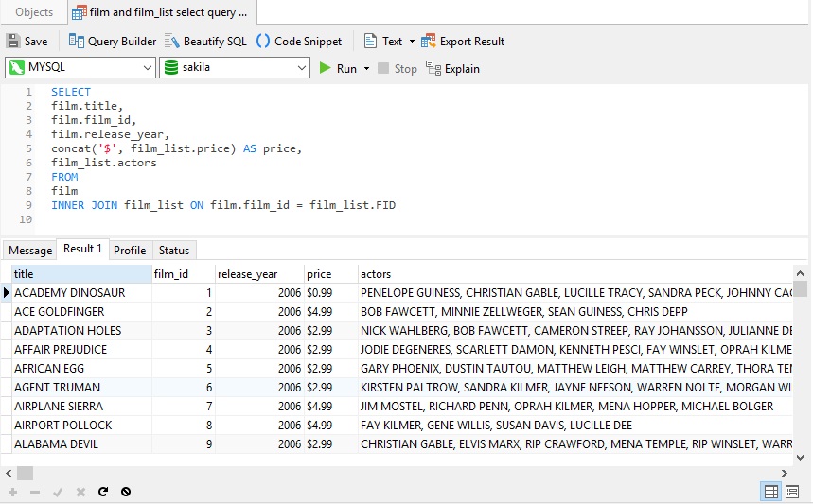
Task: Click Export Result
Action: [x=463, y=42]
